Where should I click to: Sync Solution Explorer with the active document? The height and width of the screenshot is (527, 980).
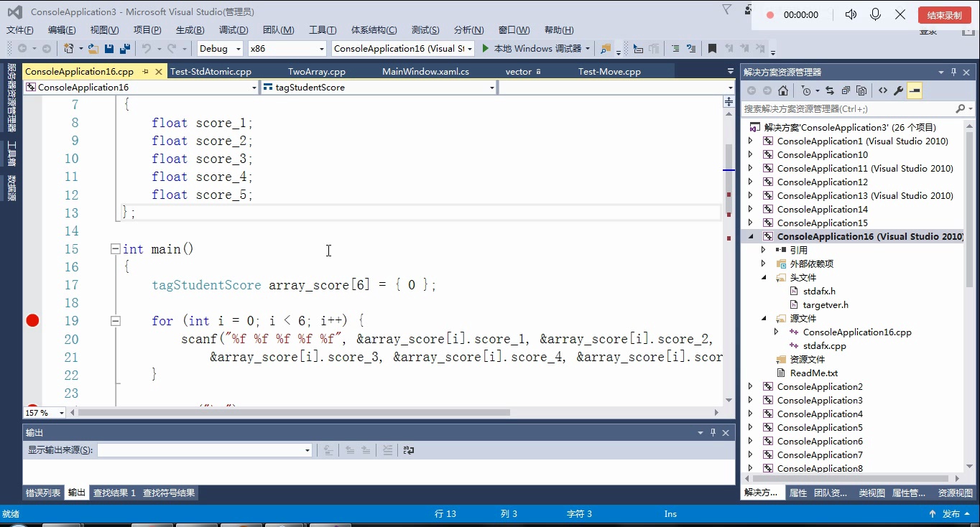(x=830, y=90)
